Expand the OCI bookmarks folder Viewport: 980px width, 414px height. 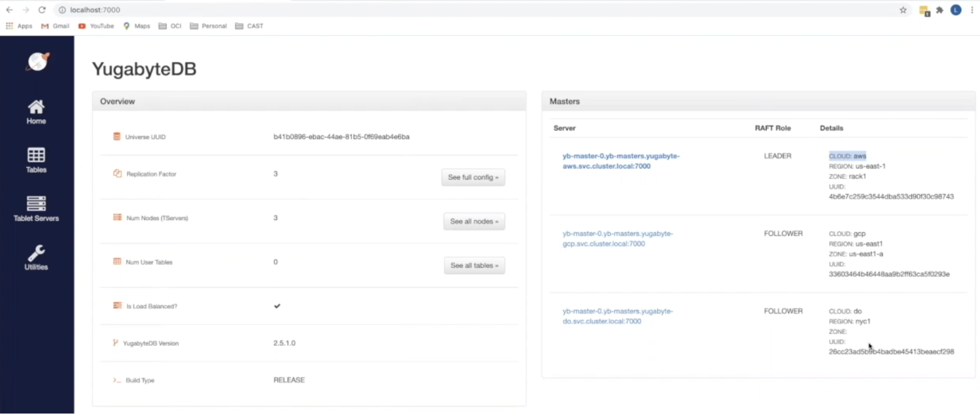pos(170,26)
